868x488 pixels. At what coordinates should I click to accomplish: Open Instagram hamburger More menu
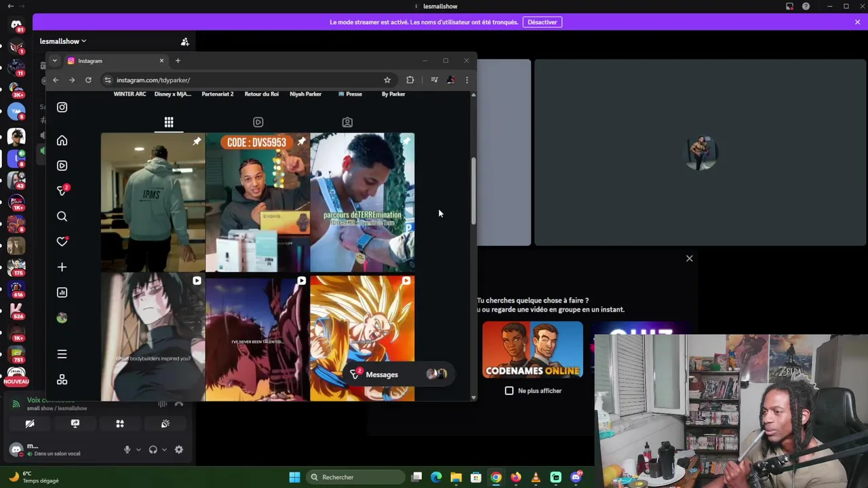click(62, 354)
